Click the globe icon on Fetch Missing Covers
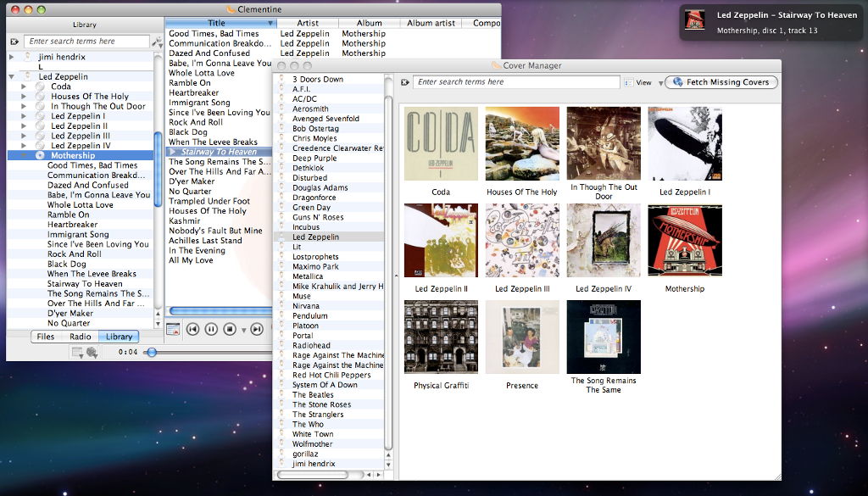 (x=676, y=82)
